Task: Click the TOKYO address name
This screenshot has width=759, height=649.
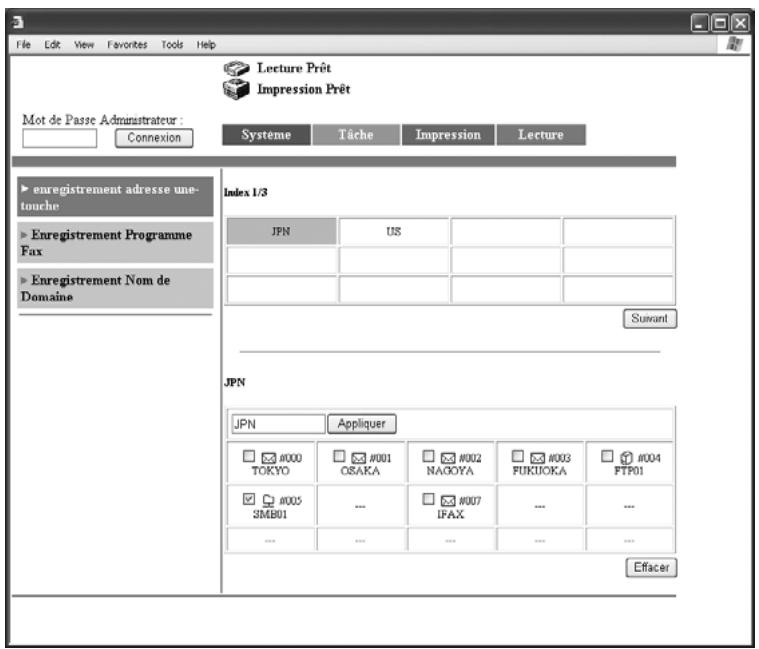Action: 271,470
